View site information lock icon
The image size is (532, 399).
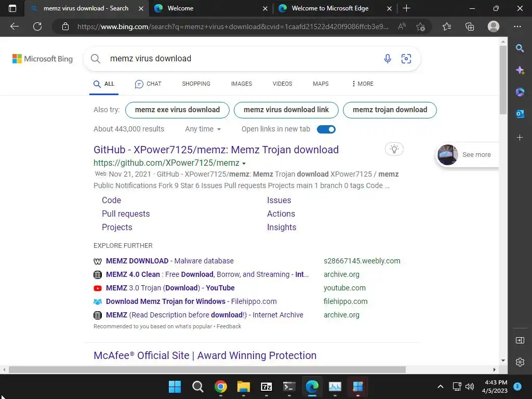65,26
